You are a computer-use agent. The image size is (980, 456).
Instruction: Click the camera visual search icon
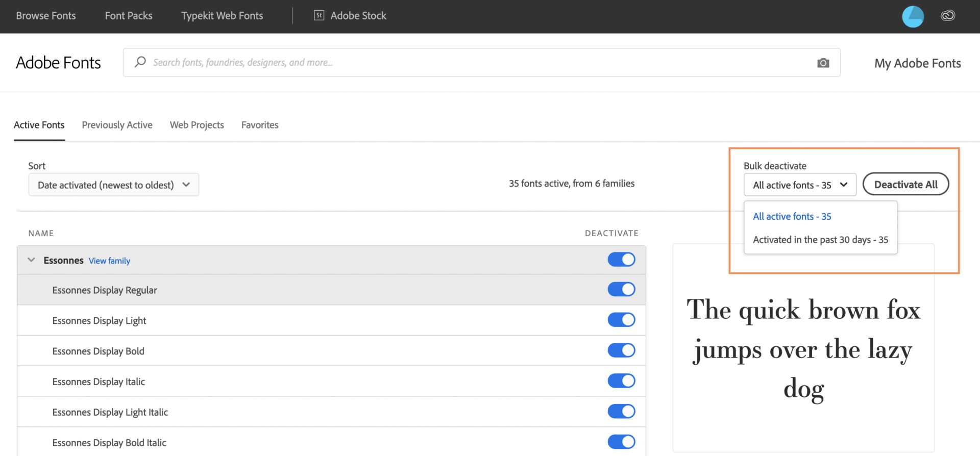[x=823, y=63]
